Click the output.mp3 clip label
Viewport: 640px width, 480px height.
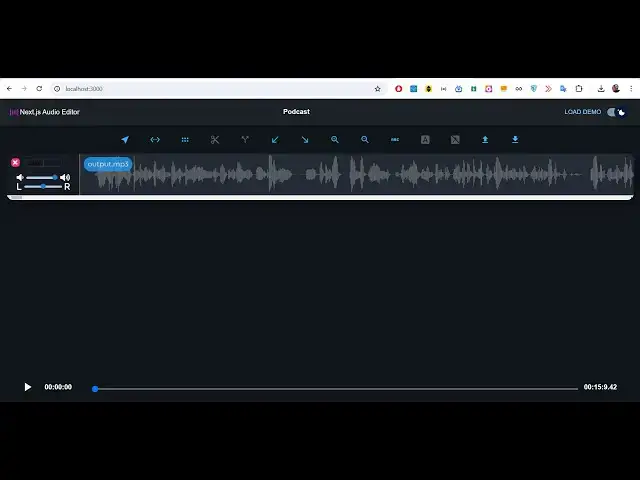click(x=108, y=164)
